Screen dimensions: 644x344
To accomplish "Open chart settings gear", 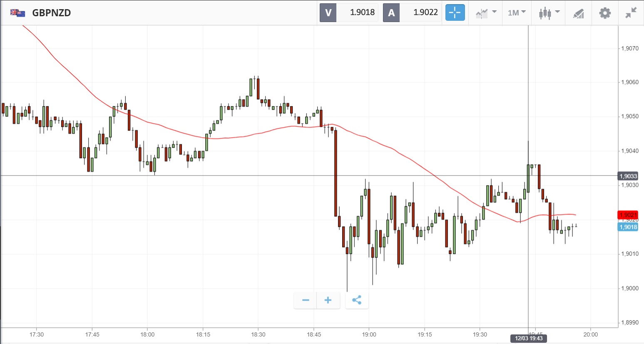I will click(x=605, y=13).
